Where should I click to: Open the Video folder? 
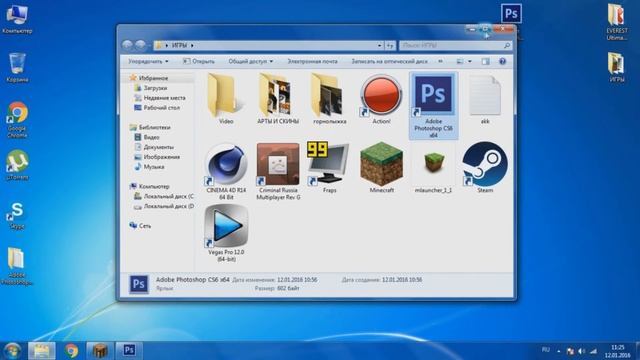tap(226, 99)
